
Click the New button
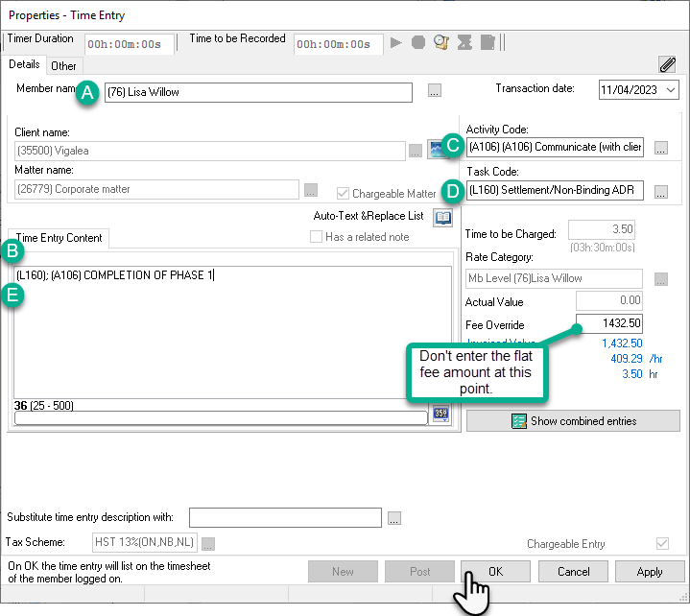pyautogui.click(x=343, y=572)
